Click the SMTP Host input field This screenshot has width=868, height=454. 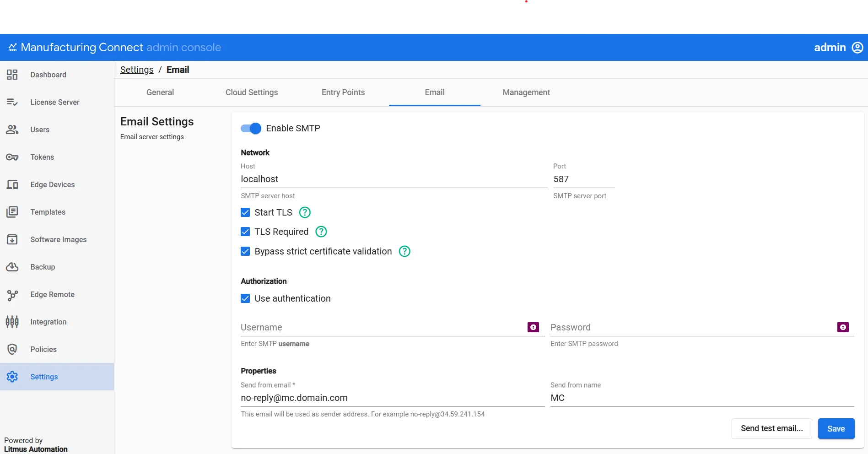pyautogui.click(x=394, y=179)
